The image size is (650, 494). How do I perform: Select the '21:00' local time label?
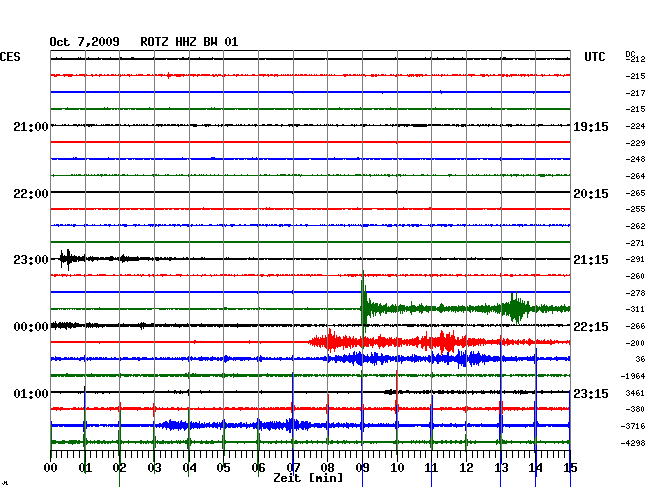[31, 127]
